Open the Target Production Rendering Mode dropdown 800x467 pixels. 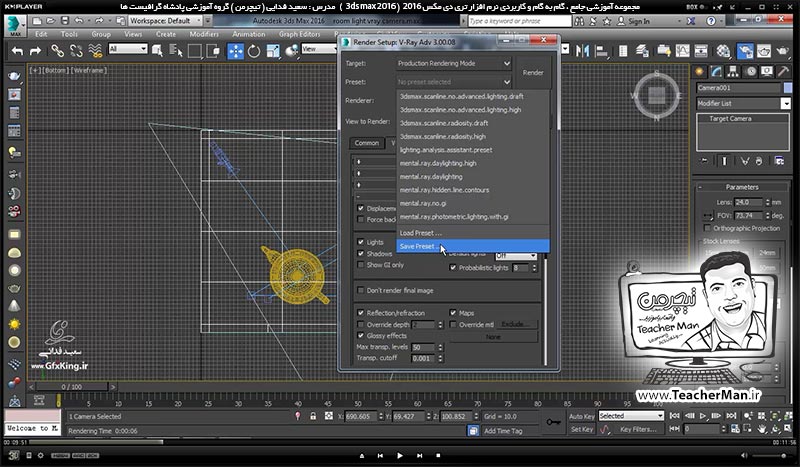coord(454,63)
